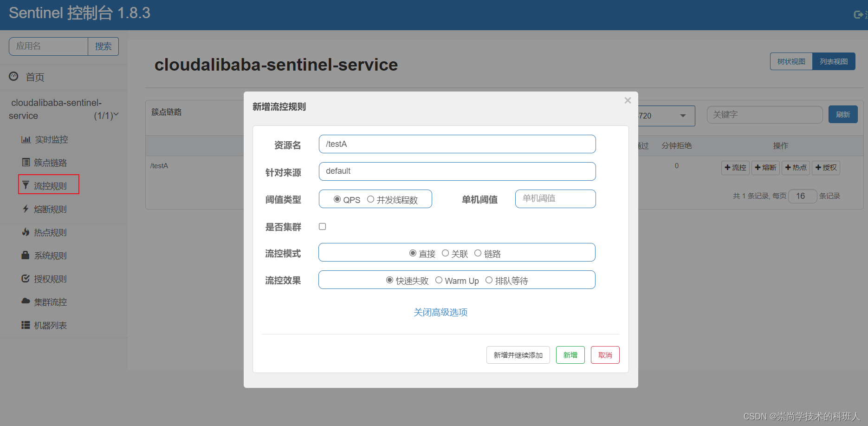Click the lightning bolt icon for 熔断规则

point(26,209)
